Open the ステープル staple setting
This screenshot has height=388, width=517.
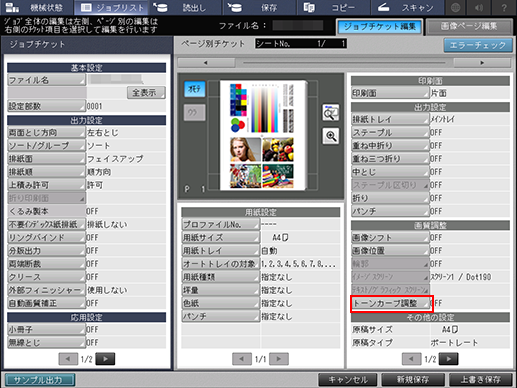(390, 133)
